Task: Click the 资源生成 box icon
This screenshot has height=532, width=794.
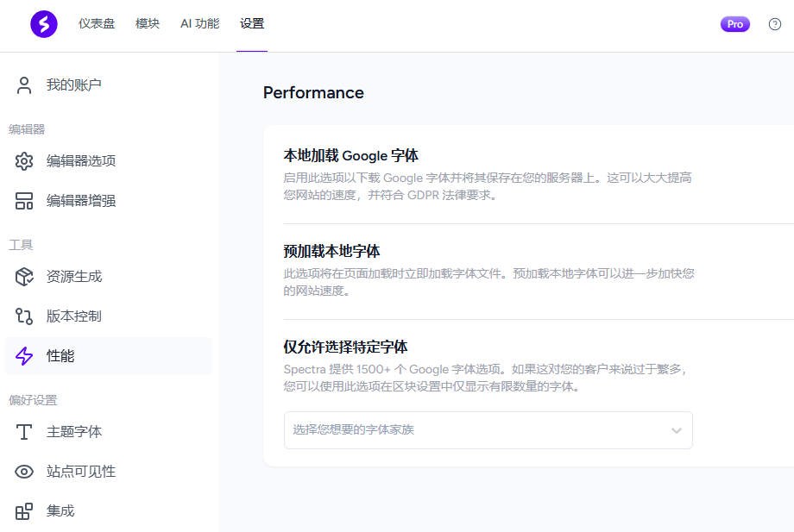Action: click(24, 277)
